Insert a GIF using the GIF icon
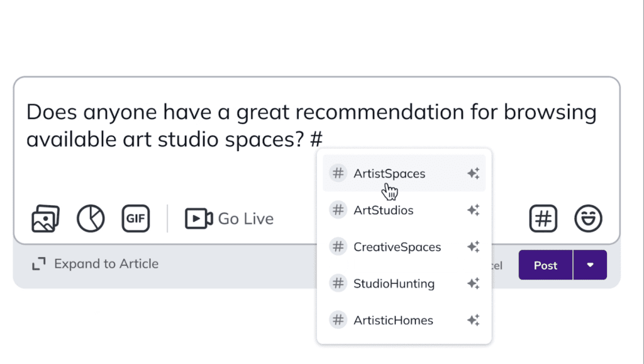The height and width of the screenshot is (364, 644). click(135, 219)
